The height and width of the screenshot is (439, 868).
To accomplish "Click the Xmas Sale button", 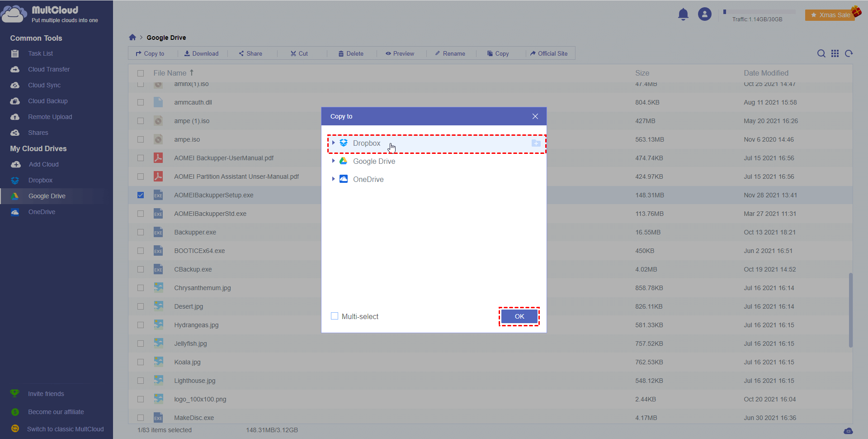I will 830,15.
